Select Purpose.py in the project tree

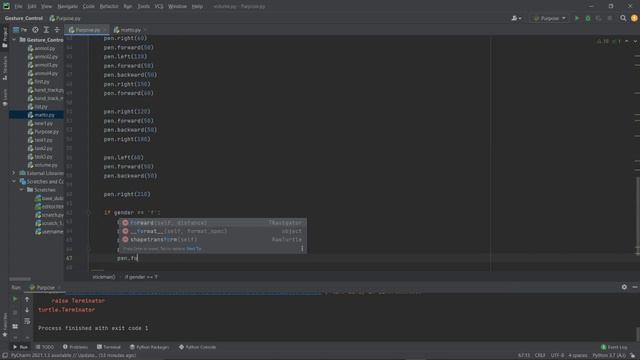click(x=46, y=132)
